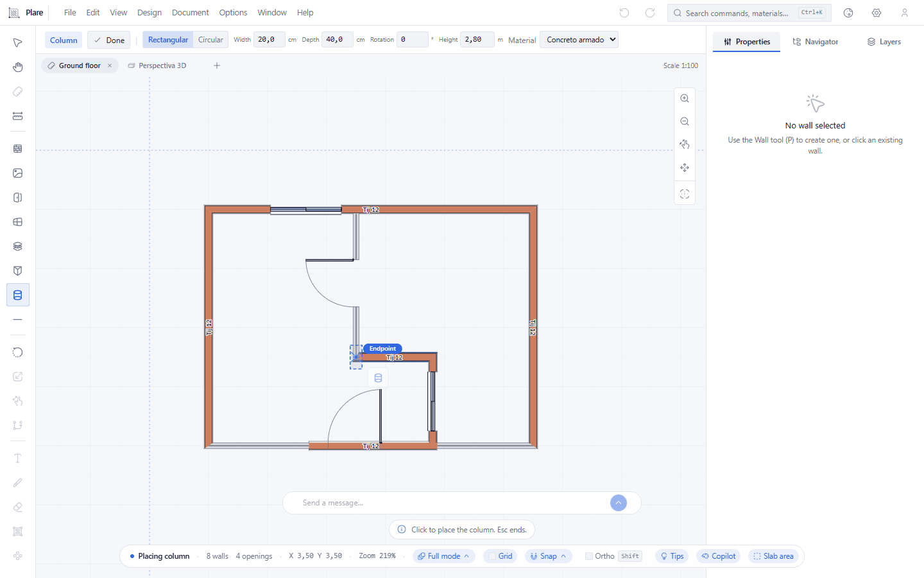Open the Material dropdown
Viewport: 924px width, 578px height.
(579, 40)
